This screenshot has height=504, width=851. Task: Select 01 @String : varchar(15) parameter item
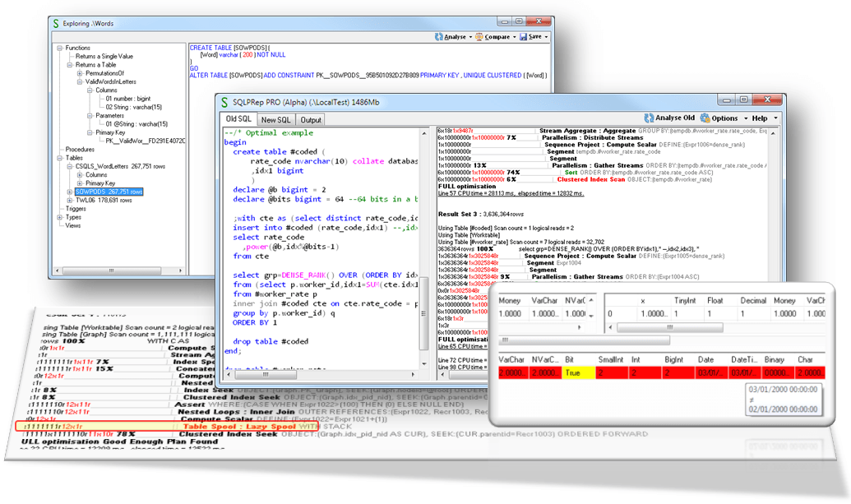pos(136,124)
